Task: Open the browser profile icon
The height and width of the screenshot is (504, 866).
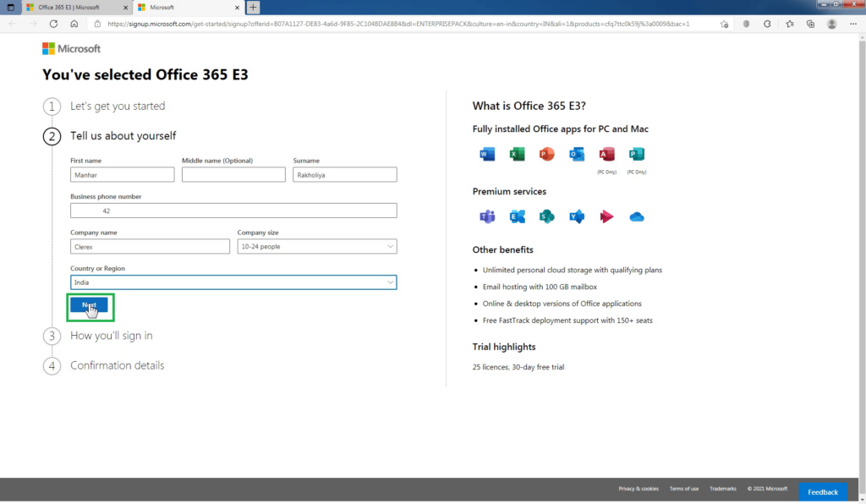Action: point(832,24)
